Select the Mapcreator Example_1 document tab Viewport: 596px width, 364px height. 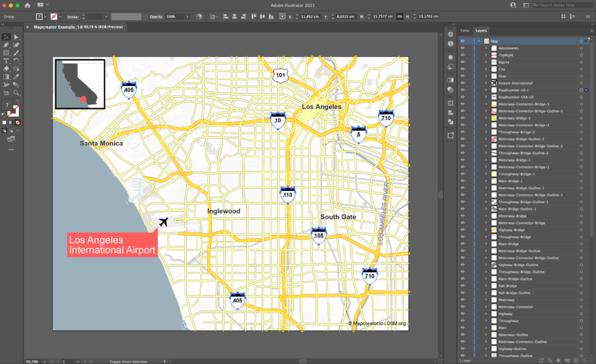78,27
